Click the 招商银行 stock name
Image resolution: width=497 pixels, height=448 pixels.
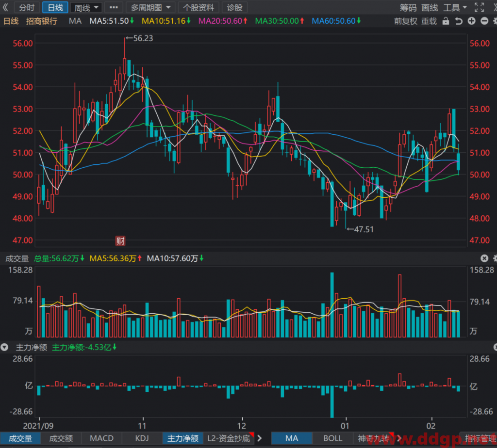pyautogui.click(x=42, y=21)
